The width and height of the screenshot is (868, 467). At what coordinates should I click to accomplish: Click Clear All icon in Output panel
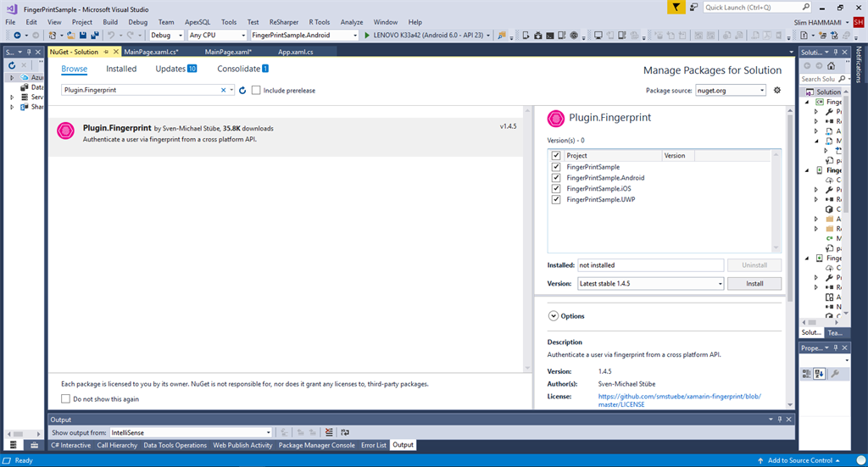click(x=329, y=432)
